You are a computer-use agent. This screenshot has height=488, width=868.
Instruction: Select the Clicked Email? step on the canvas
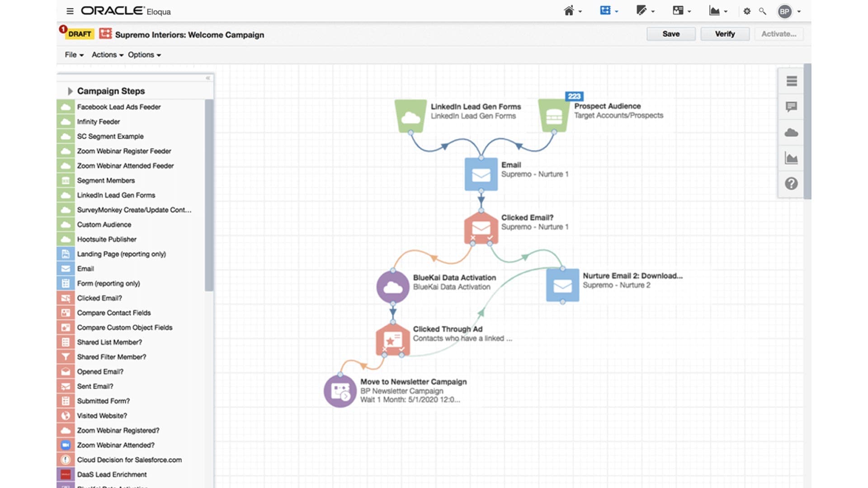481,229
